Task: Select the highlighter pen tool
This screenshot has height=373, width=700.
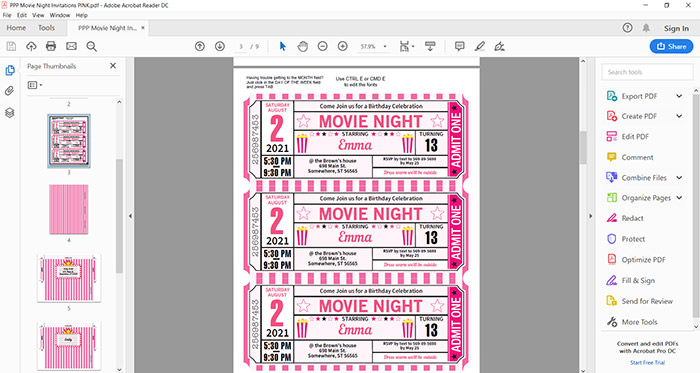Action: point(480,46)
